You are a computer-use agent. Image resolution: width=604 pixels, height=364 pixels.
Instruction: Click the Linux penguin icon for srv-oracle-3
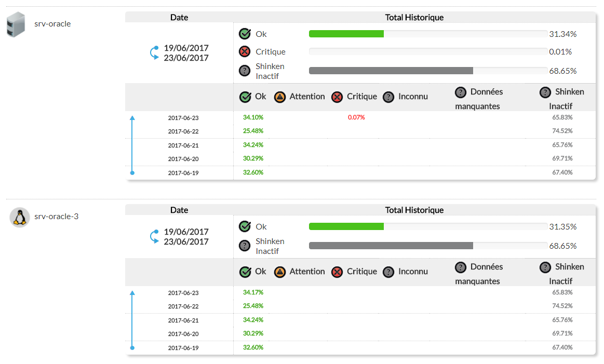[20, 217]
